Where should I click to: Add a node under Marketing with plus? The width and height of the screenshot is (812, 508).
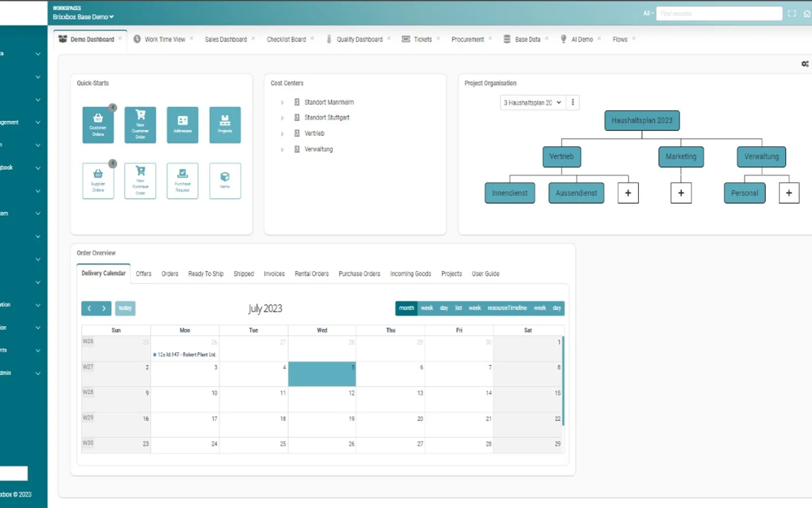point(681,193)
